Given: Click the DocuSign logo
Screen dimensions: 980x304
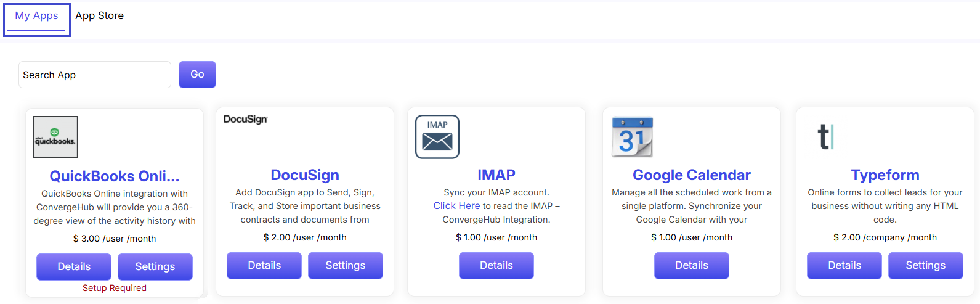Looking at the screenshot, I should [x=245, y=119].
